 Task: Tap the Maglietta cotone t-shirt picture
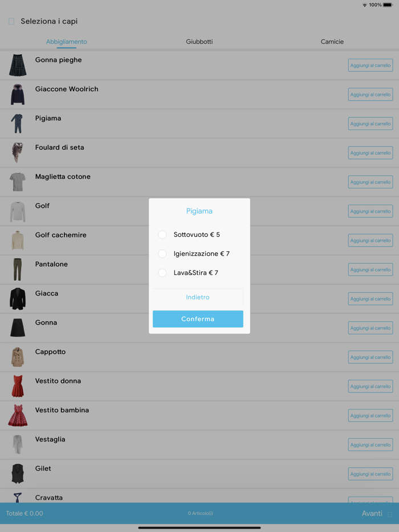(18, 182)
